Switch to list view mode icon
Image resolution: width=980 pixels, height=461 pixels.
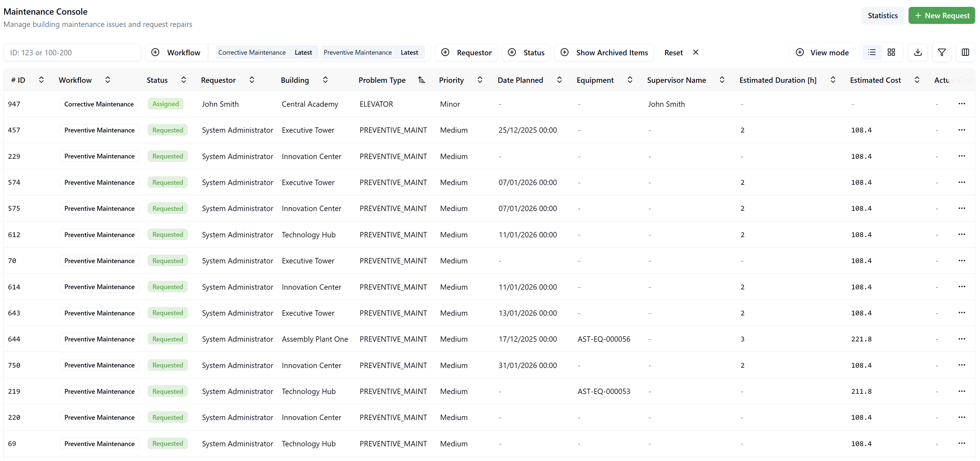pyautogui.click(x=871, y=53)
